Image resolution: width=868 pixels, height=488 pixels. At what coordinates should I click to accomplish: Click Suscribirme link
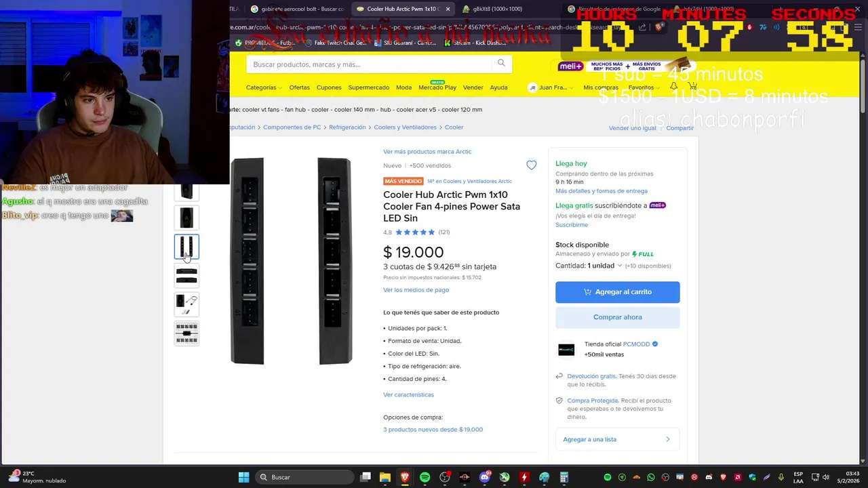click(572, 225)
